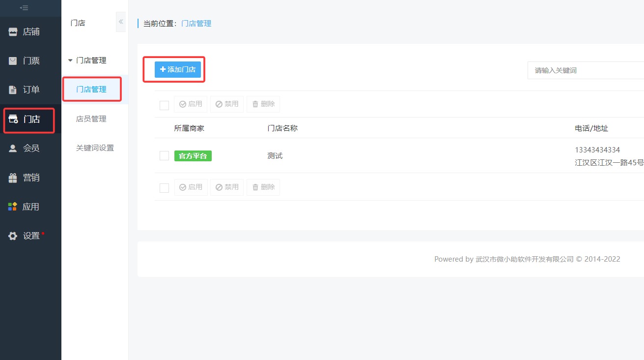This screenshot has height=360, width=644.
Task: Collapse the main sidebar using top toggle icon
Action: tap(24, 7)
